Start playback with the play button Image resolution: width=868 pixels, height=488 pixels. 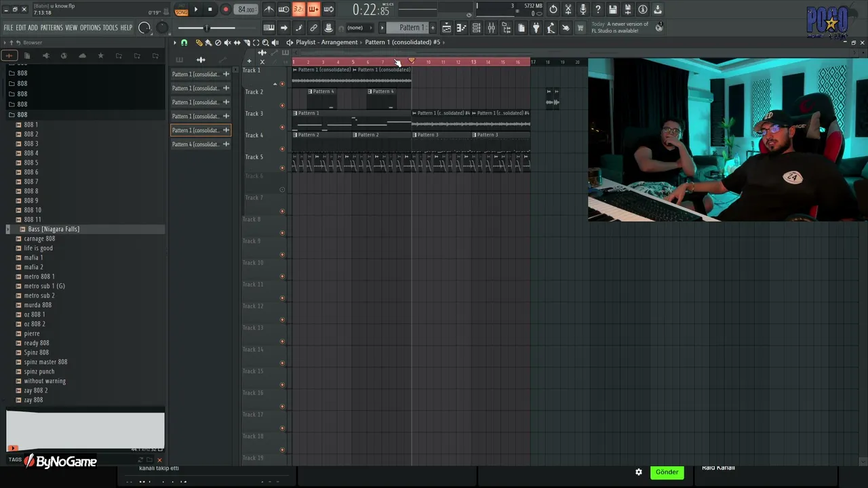tap(196, 9)
